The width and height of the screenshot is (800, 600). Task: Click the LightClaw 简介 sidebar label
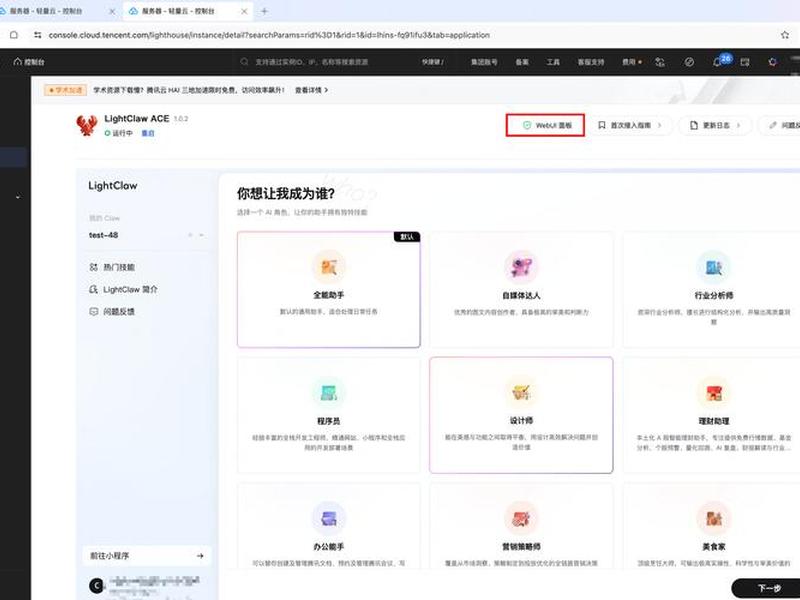pos(131,289)
